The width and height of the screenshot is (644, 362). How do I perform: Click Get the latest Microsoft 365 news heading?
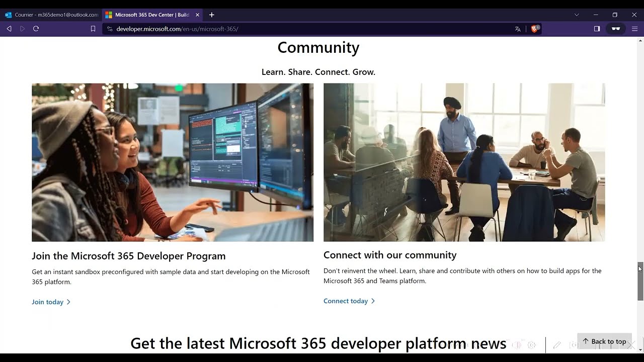click(x=318, y=343)
